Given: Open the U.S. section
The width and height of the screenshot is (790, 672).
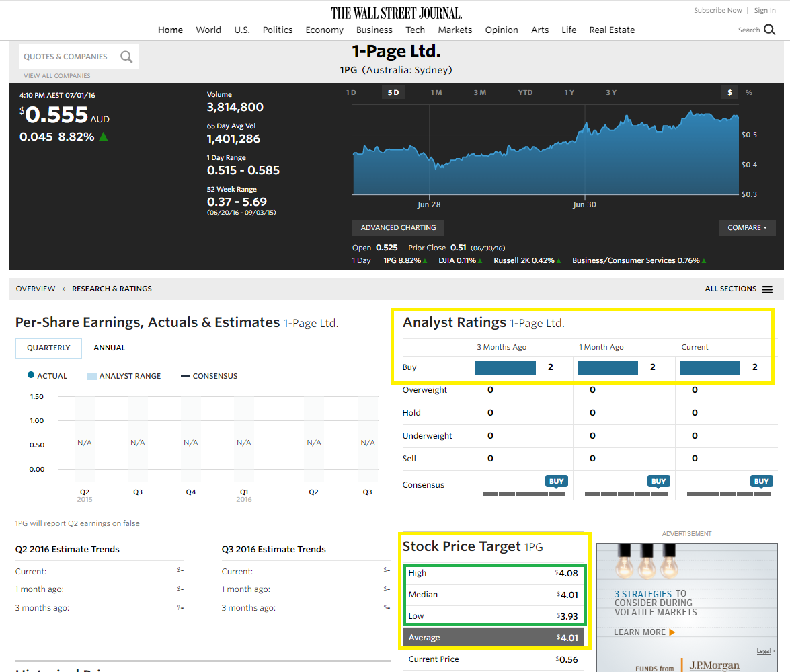Looking at the screenshot, I should tap(242, 30).
